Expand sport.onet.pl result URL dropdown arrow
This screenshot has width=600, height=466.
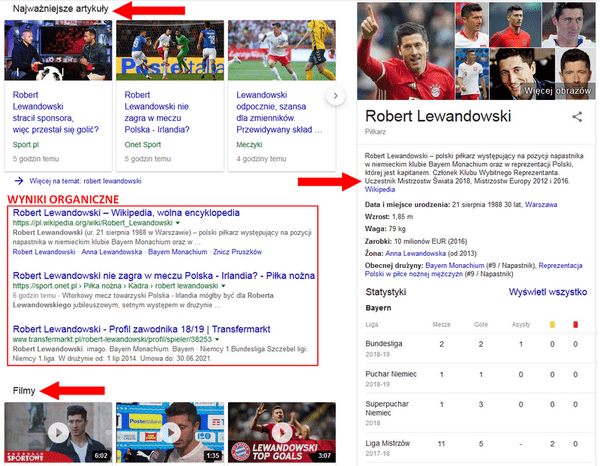[223, 286]
